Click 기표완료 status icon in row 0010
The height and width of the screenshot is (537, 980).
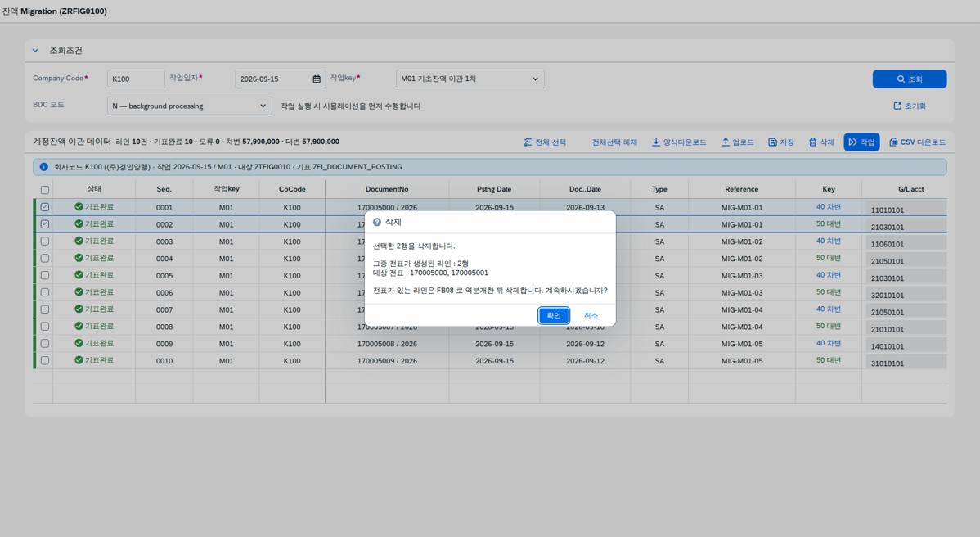pyautogui.click(x=79, y=360)
